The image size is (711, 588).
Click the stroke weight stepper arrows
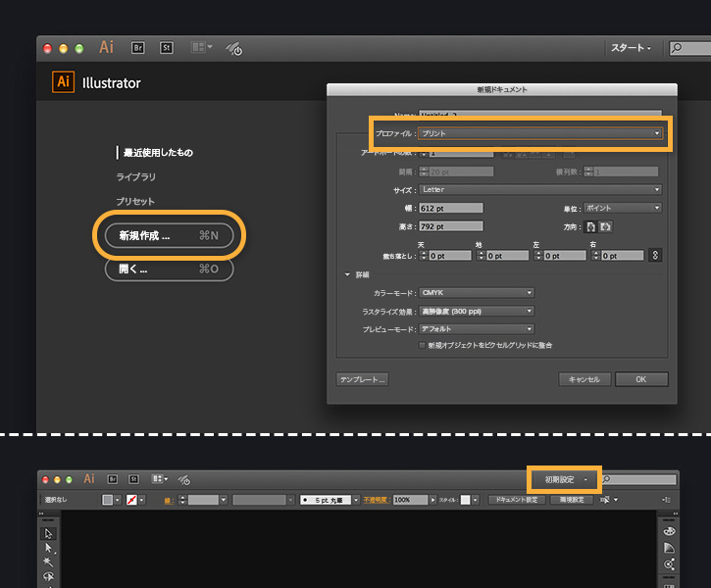tap(182, 500)
